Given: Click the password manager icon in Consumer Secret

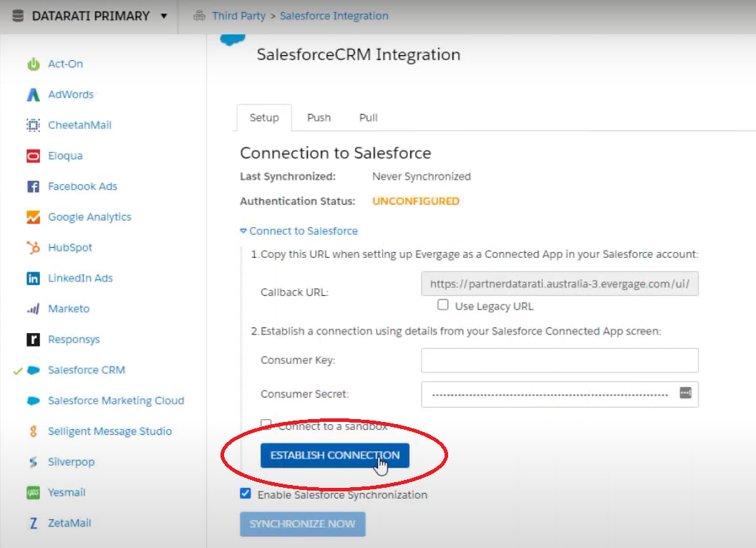Looking at the screenshot, I should 686,393.
